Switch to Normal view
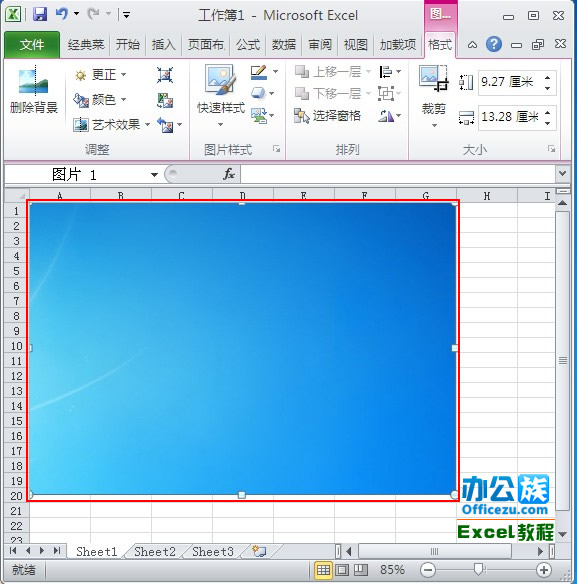 click(x=323, y=570)
